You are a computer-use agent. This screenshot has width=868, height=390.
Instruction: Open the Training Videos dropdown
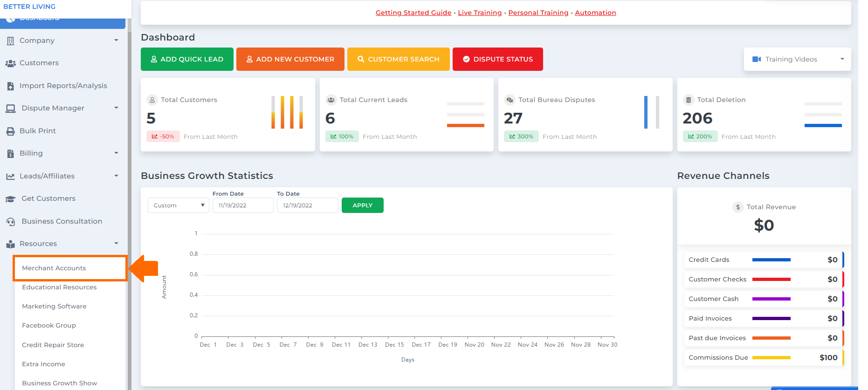click(x=798, y=59)
